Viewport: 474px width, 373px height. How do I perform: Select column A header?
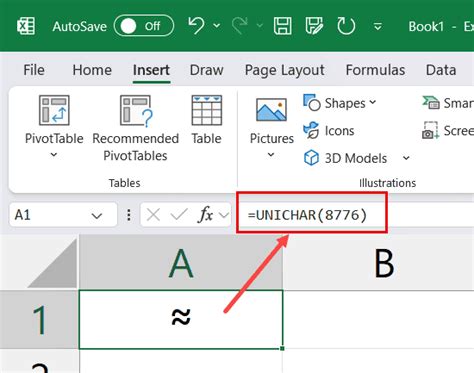tap(181, 262)
